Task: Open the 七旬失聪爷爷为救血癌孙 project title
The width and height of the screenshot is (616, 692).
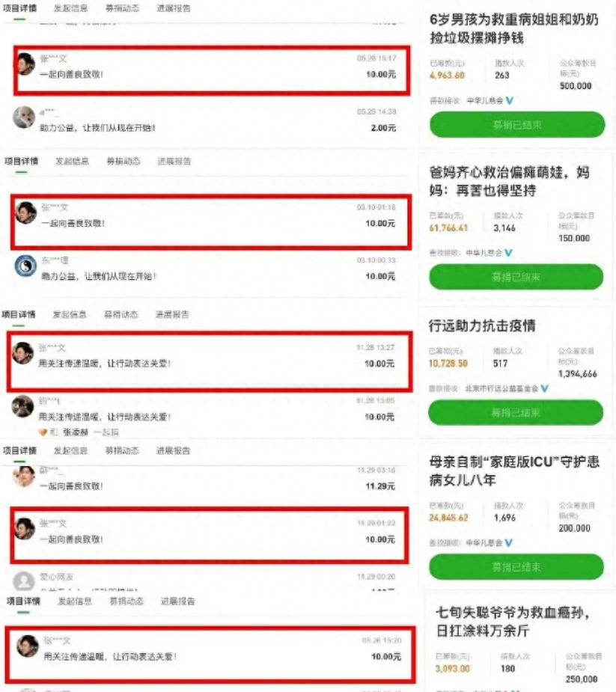Action: pos(513,622)
